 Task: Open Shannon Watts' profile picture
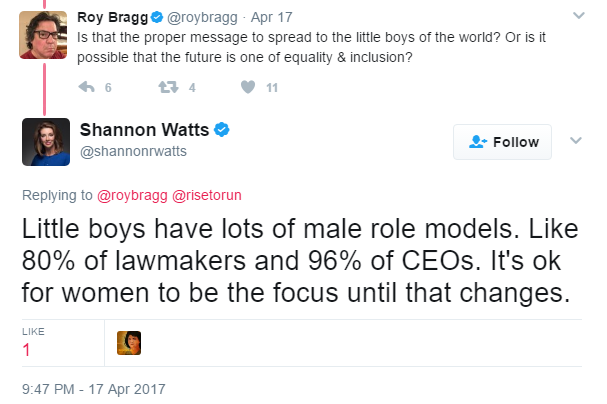[46, 142]
